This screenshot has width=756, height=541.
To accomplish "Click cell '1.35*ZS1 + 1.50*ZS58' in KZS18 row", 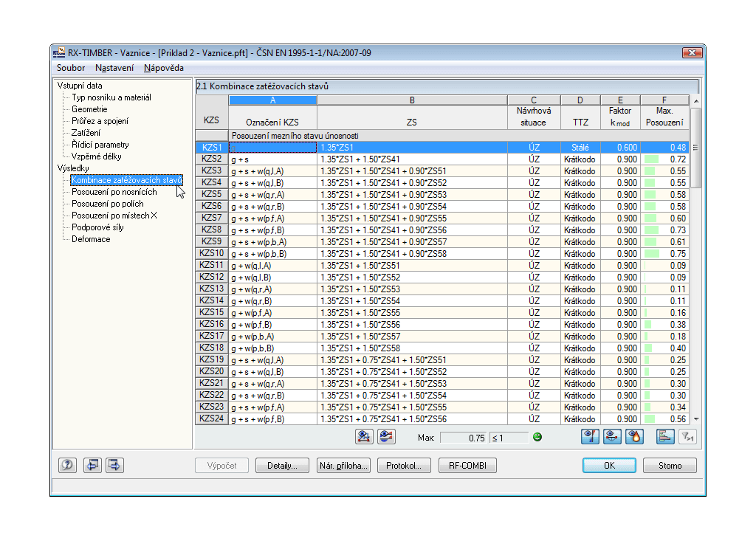I will [x=412, y=348].
